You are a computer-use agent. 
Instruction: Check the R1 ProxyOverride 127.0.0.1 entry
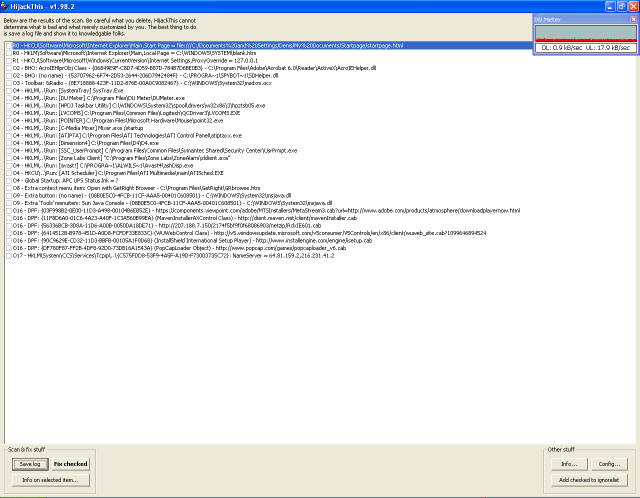pyautogui.click(x=9, y=60)
